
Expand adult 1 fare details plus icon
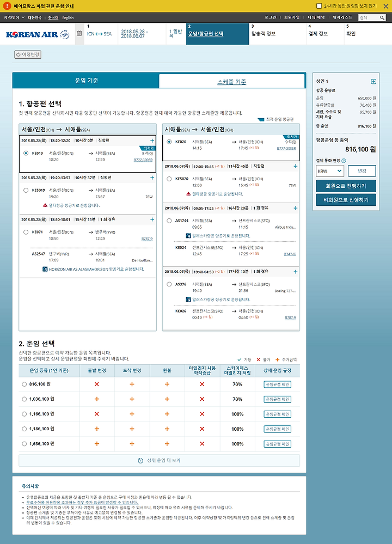[x=373, y=82]
